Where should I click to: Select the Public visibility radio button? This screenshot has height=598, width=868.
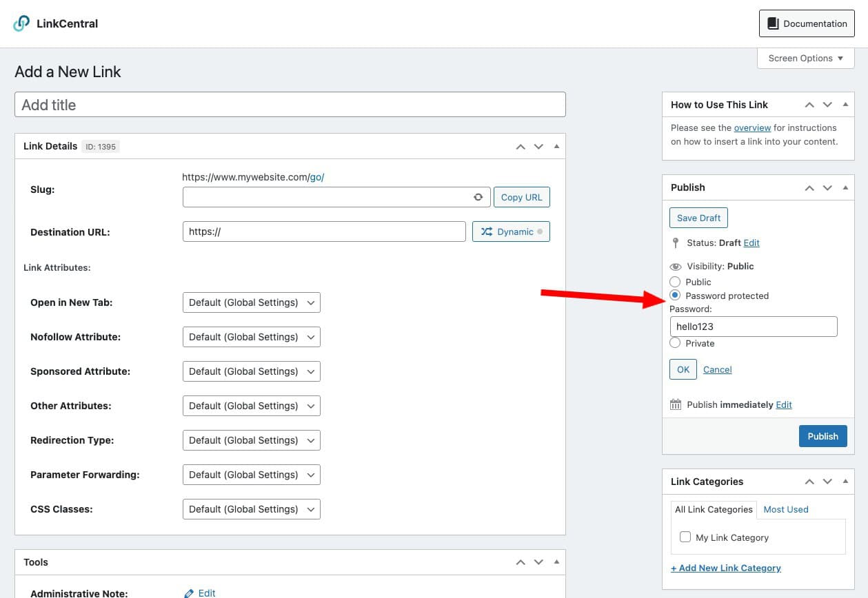click(x=675, y=282)
